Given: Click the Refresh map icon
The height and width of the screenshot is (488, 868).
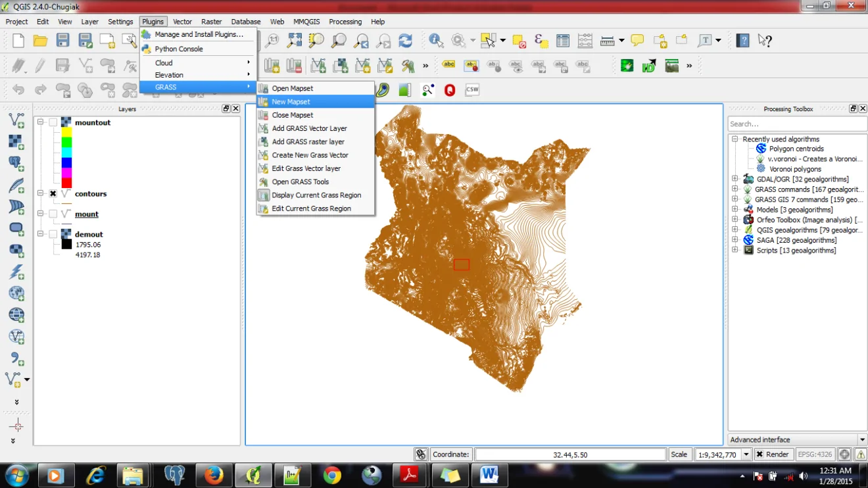Looking at the screenshot, I should [x=406, y=40].
